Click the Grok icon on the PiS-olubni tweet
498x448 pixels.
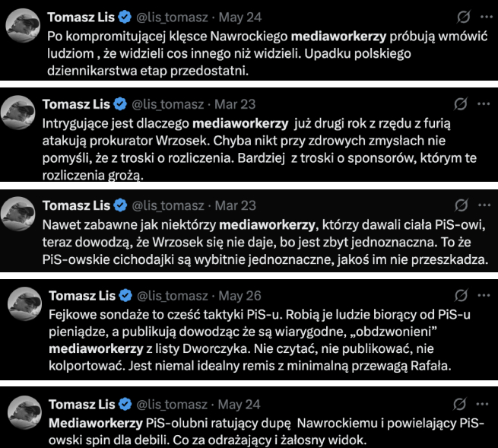click(x=459, y=404)
